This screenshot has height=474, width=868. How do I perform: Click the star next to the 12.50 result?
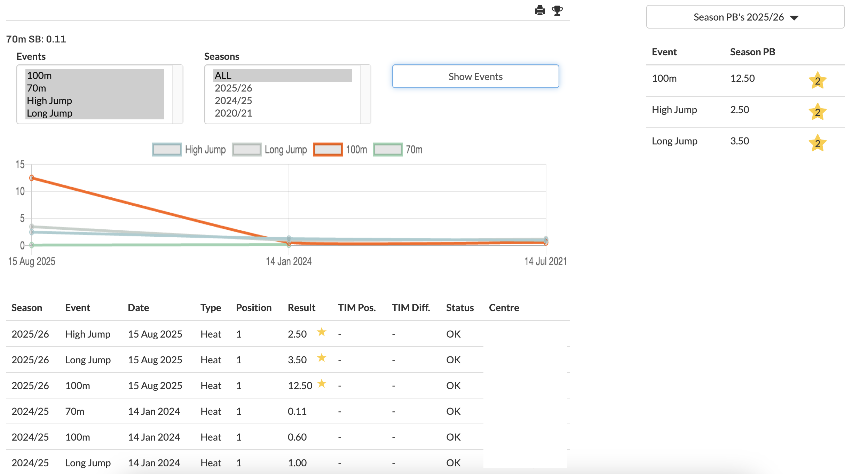322,384
